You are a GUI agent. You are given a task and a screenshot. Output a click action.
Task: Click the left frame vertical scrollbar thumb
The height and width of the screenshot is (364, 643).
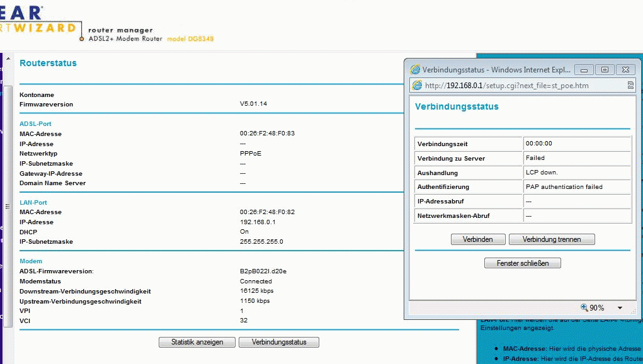click(x=8, y=206)
